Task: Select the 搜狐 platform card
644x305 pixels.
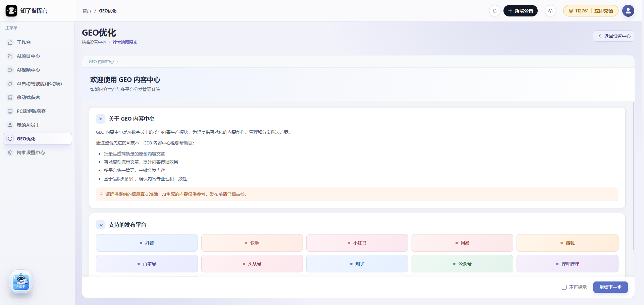Action: (x=568, y=243)
